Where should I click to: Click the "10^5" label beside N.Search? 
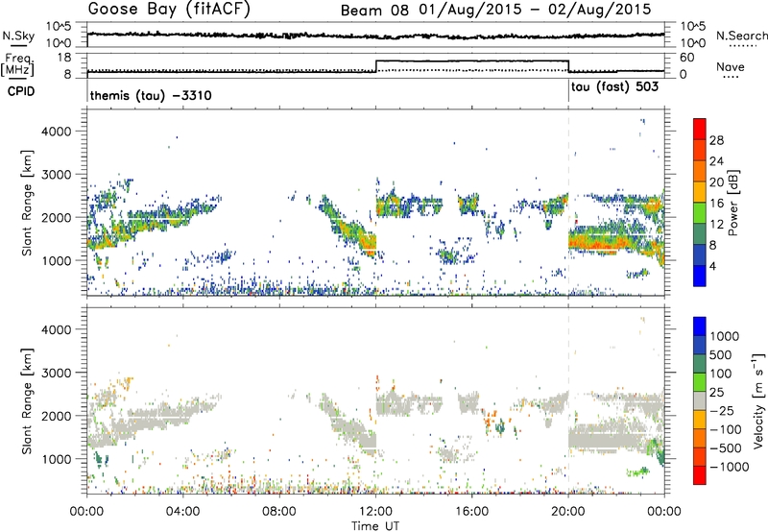(693, 27)
